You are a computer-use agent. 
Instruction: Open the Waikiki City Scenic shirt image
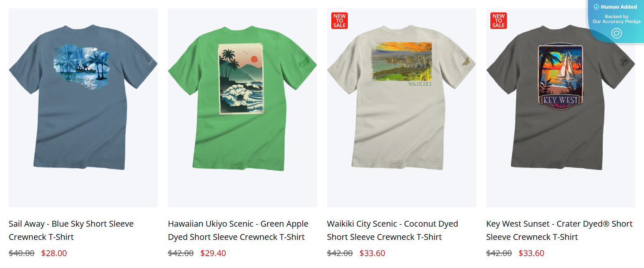(402, 108)
